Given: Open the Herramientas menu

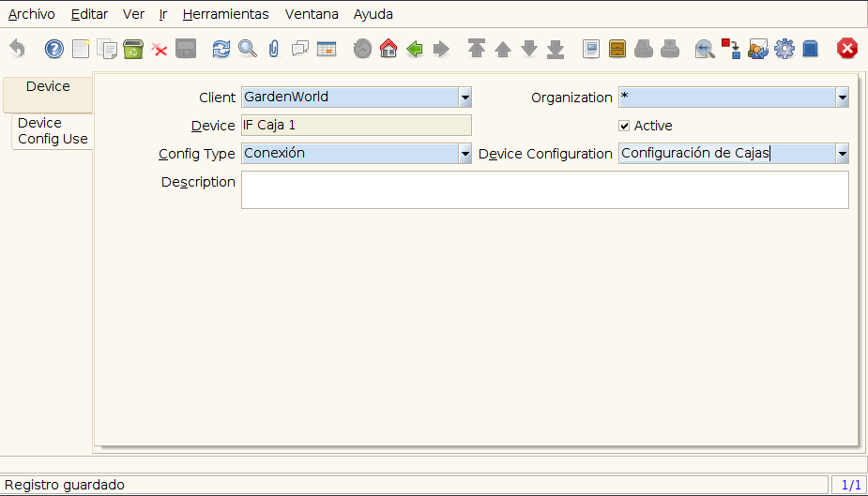Looking at the screenshot, I should click(225, 14).
